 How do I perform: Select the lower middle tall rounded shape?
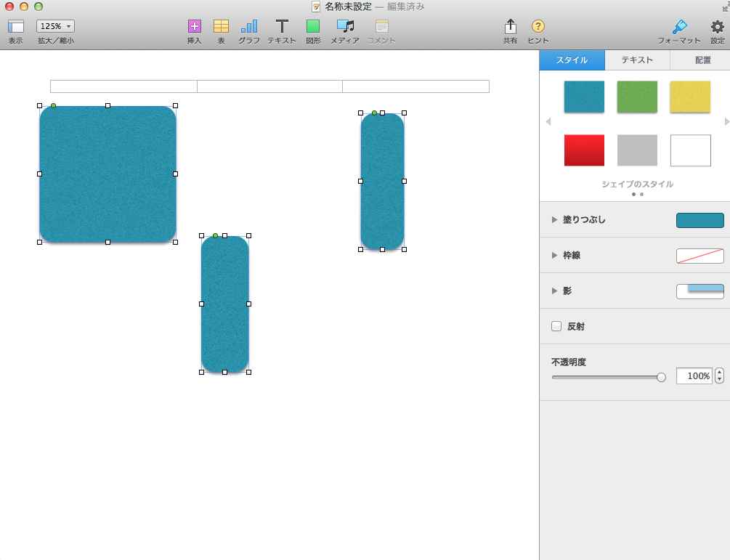point(225,304)
